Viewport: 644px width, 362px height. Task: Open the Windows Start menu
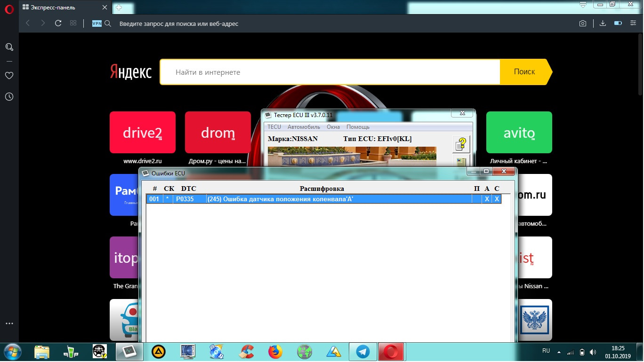pos(12,352)
